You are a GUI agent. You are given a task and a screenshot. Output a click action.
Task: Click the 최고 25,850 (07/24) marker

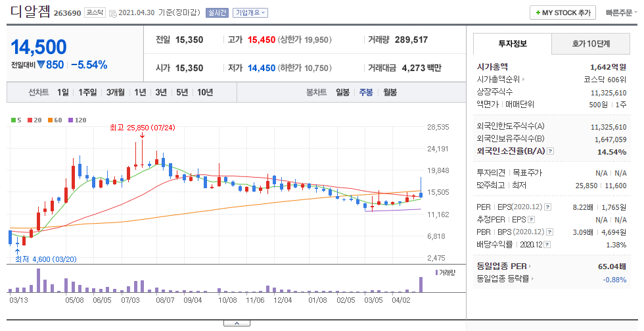coord(142,128)
